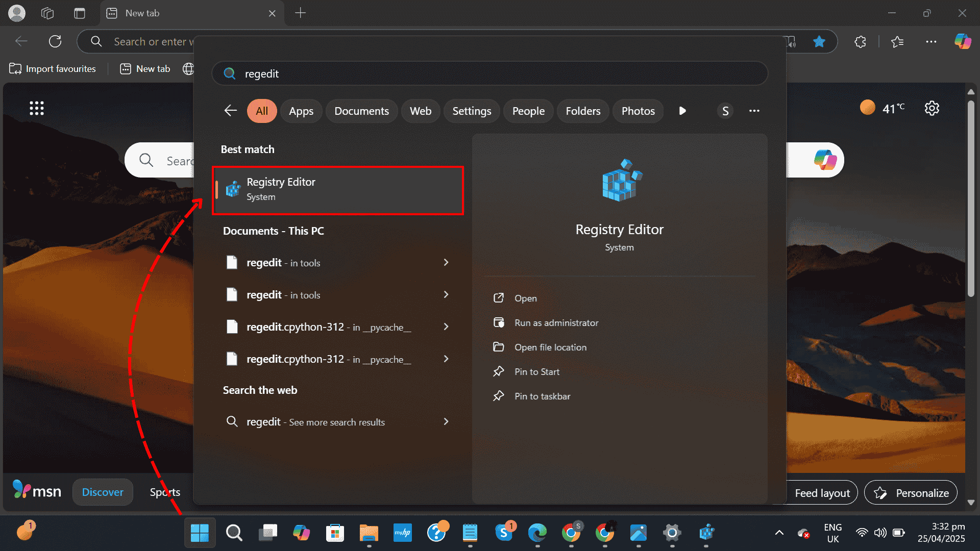
Task: Open file location of Registry Editor
Action: pos(550,347)
